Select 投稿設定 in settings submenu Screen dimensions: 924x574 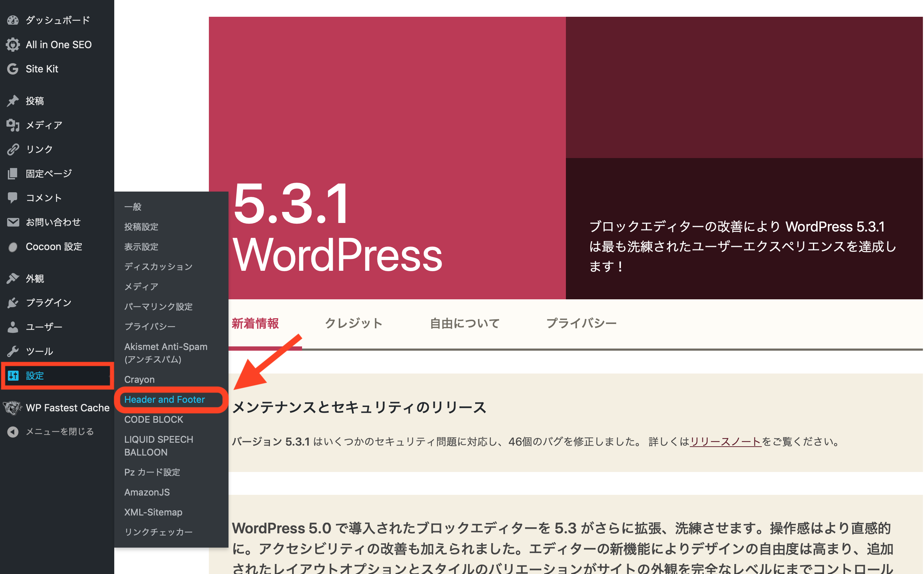click(x=141, y=227)
